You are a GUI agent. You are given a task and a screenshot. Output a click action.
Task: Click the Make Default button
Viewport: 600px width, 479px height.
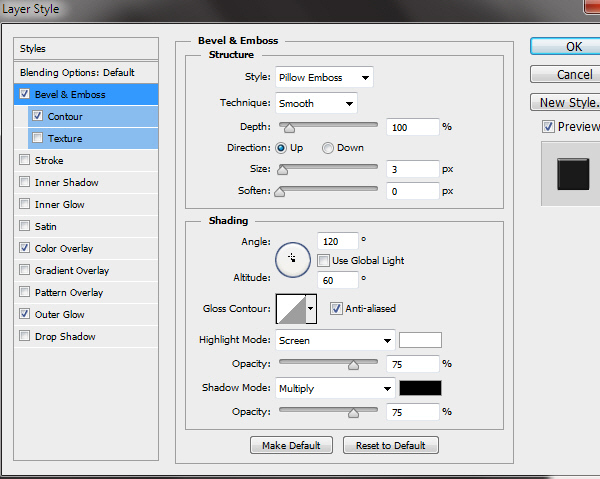click(x=291, y=445)
